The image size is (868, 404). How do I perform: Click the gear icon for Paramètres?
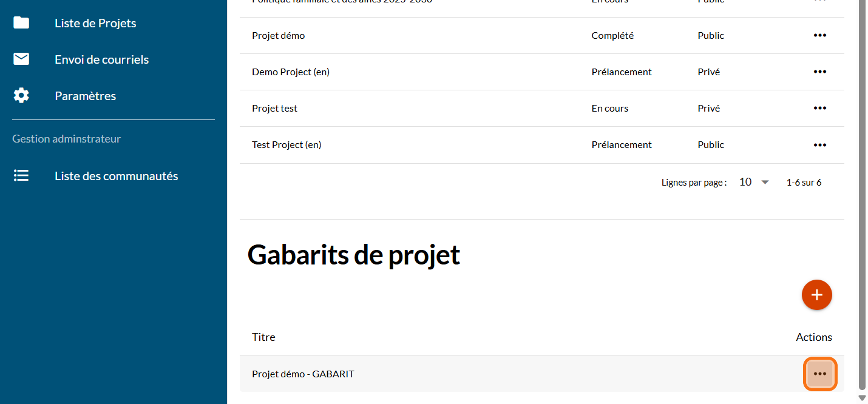[21, 96]
